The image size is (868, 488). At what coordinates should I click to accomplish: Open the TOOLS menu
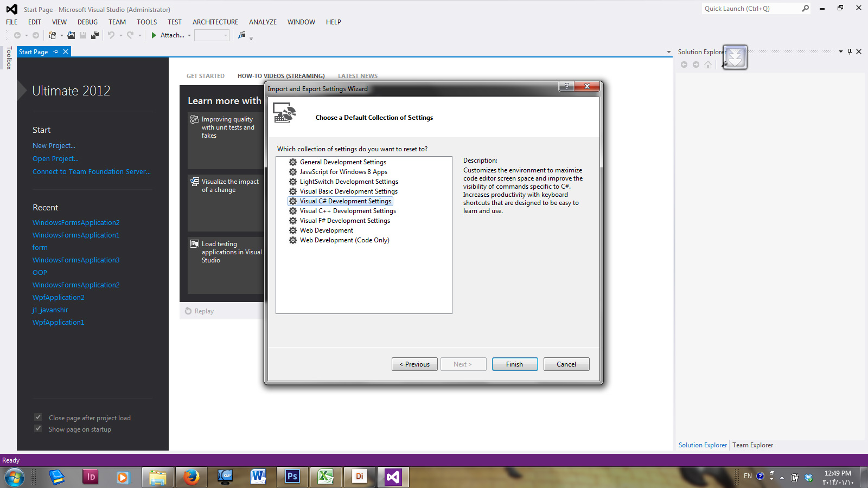[146, 22]
